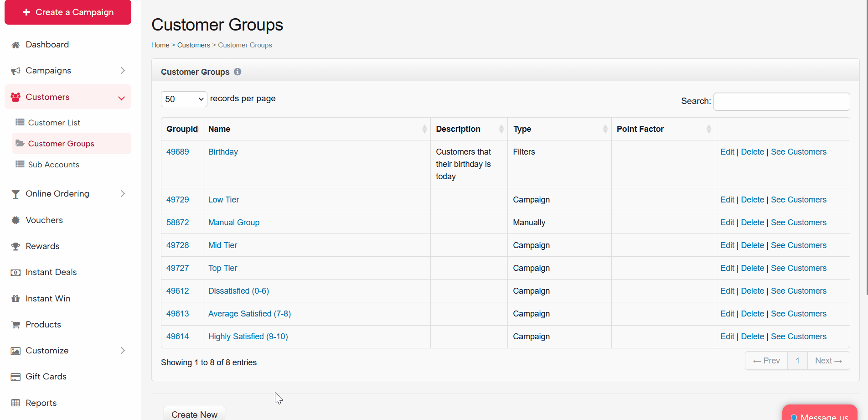
Task: Click the Create New button
Action: click(x=194, y=414)
